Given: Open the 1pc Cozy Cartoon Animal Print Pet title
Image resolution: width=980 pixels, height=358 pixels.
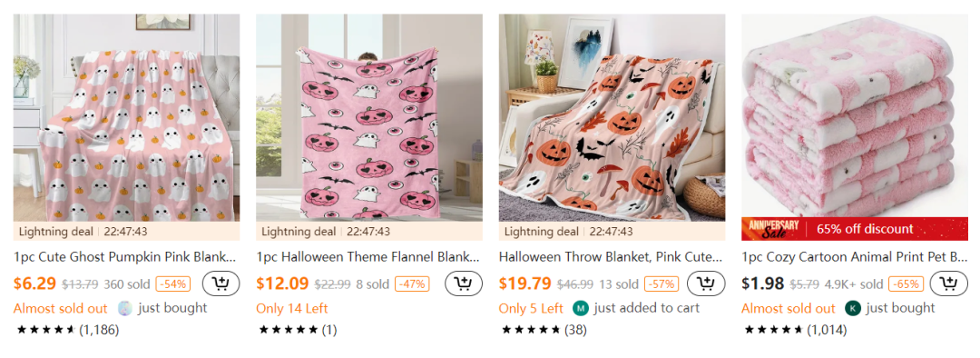Looking at the screenshot, I should [x=854, y=256].
